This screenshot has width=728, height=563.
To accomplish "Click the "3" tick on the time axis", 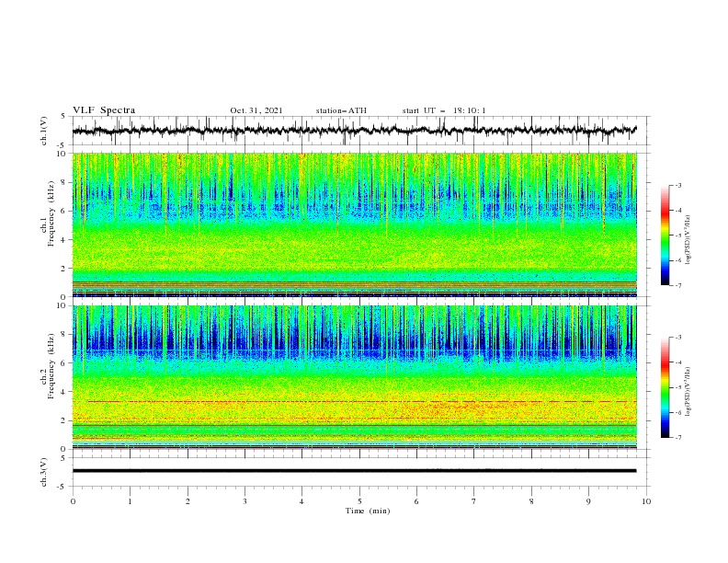I will [x=245, y=501].
